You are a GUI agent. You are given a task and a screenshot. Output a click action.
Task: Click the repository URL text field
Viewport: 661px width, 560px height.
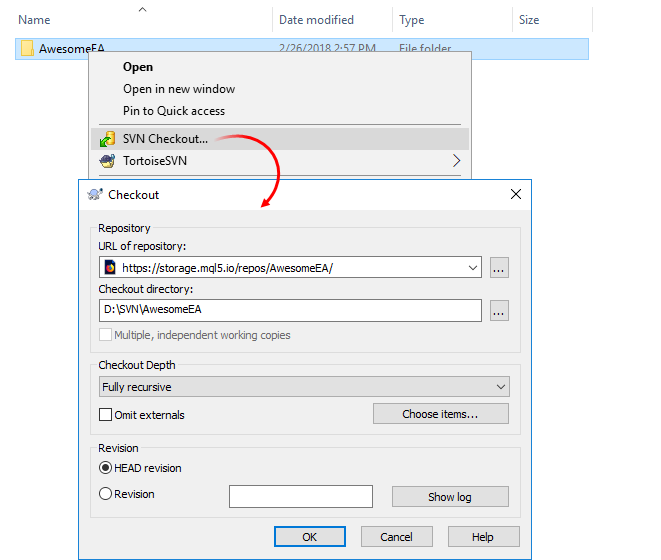point(291,267)
